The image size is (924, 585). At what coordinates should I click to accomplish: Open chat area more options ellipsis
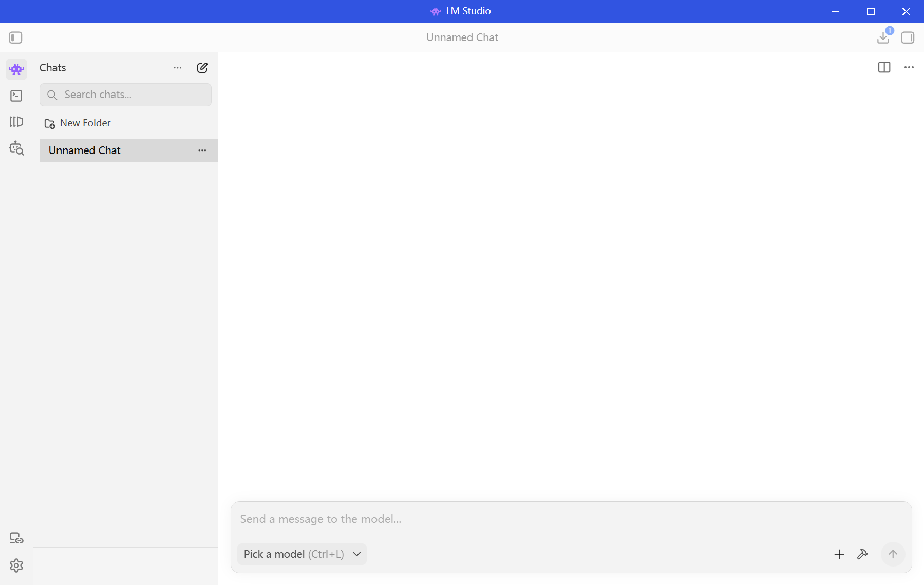click(x=909, y=67)
